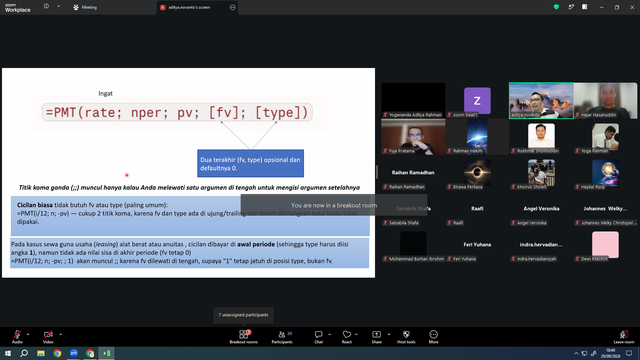Expand dropdown chevron next to meeting info
640x360 pixels.
(58, 7)
